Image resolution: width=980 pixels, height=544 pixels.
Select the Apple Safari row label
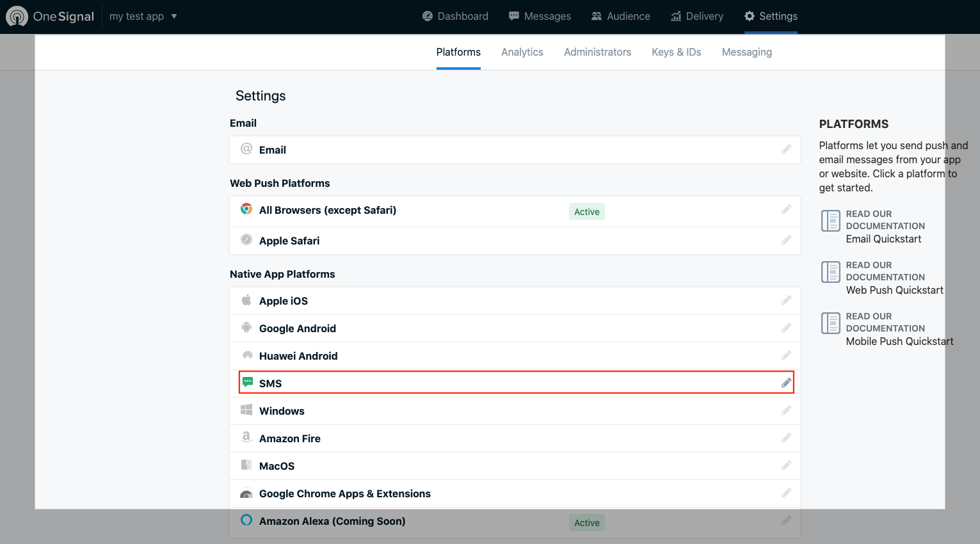[289, 241]
